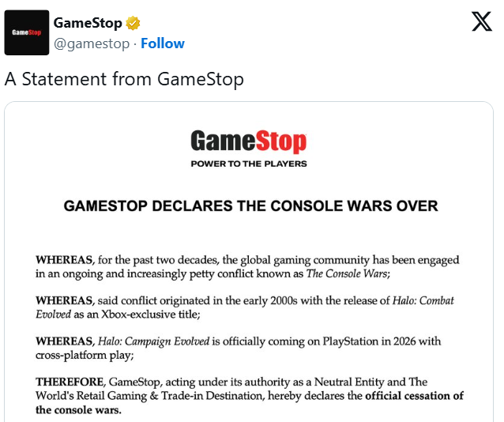504x422 pixels.
Task: Click the GameStop profile avatar
Action: coord(27,32)
